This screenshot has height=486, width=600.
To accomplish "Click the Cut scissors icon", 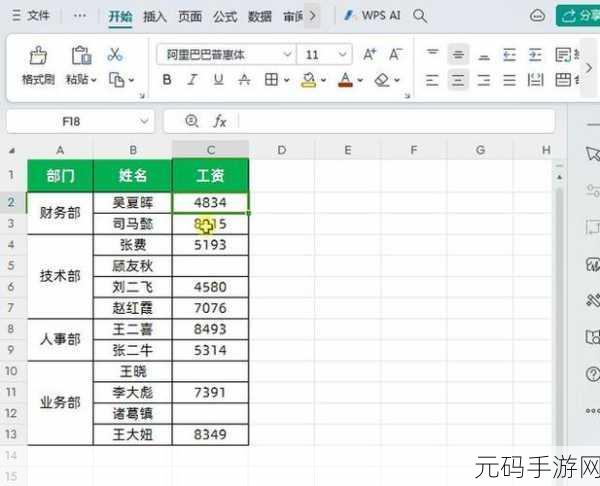I will pos(115,55).
